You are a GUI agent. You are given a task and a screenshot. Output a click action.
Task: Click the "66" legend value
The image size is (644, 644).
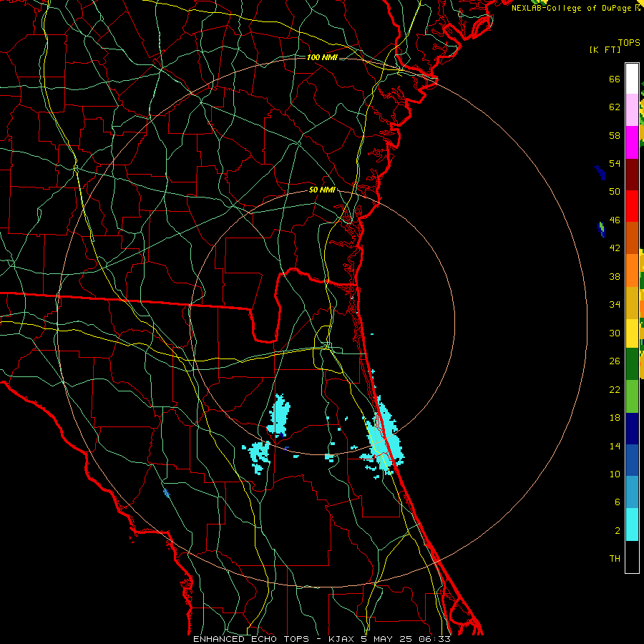(x=615, y=79)
